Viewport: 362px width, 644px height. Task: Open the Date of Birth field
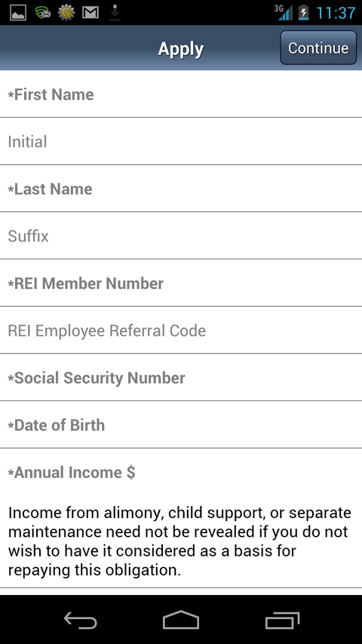click(x=181, y=425)
